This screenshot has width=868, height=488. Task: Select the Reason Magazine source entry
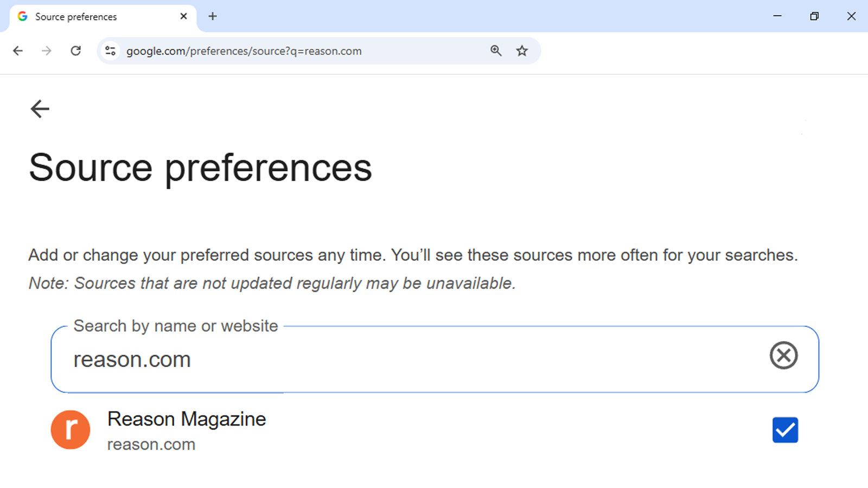click(x=187, y=419)
